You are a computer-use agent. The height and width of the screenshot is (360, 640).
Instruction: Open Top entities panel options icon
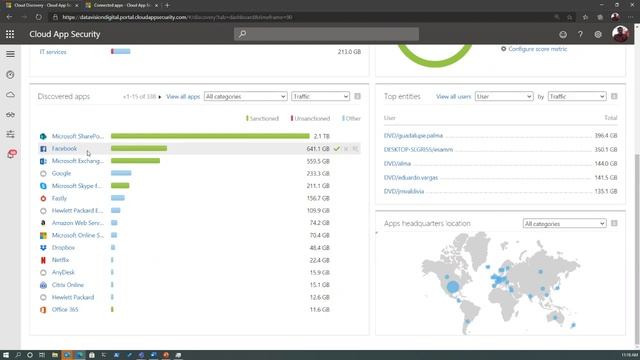pyautogui.click(x=614, y=96)
